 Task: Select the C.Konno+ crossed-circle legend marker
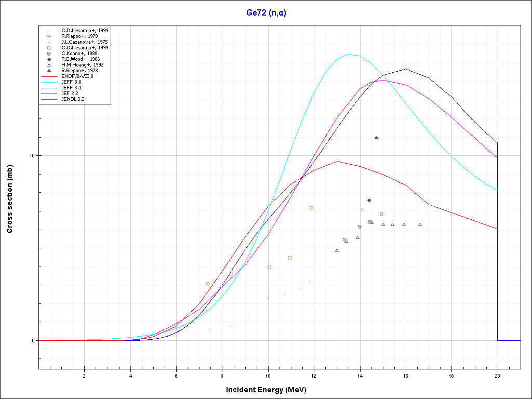click(x=49, y=54)
